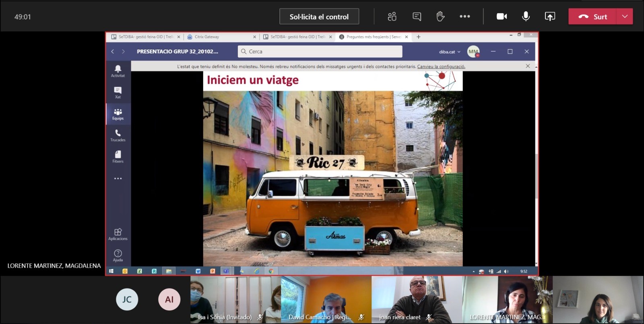Open Xat in the Teams sidebar
644x324 pixels.
pos(118,93)
